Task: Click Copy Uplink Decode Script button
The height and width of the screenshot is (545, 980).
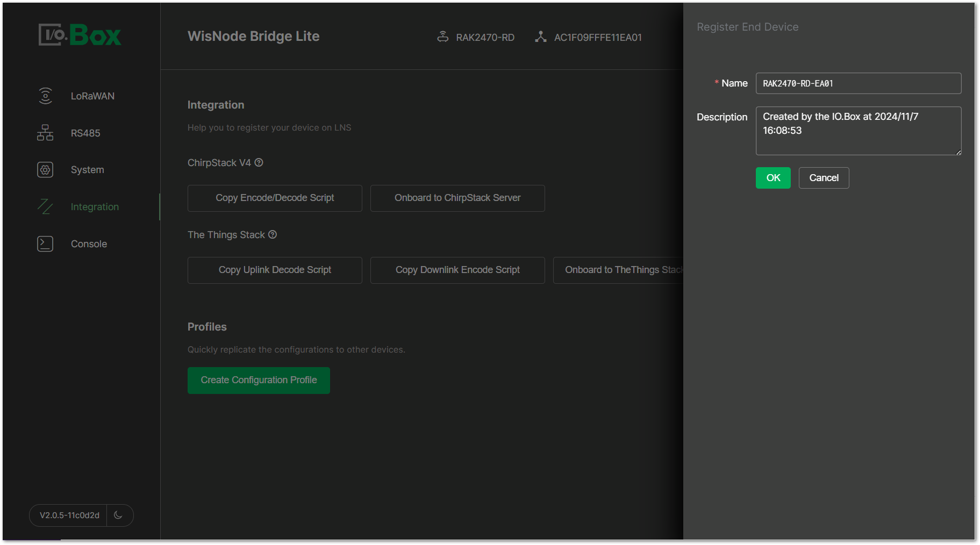Action: pos(275,270)
